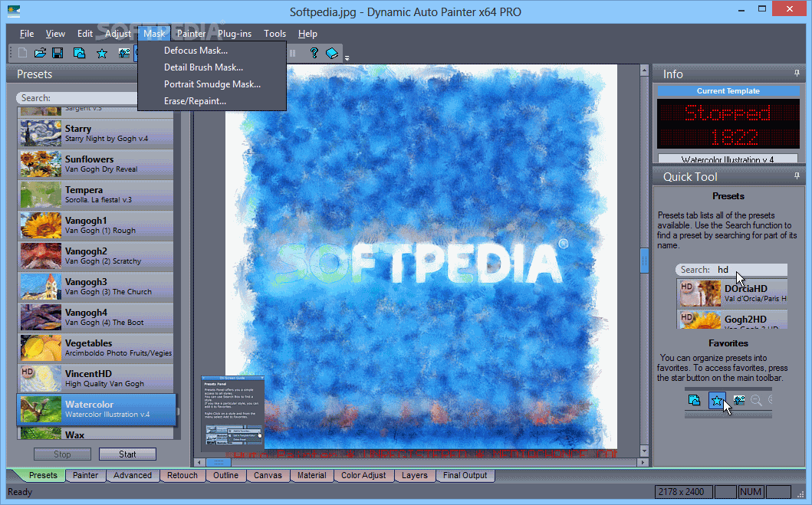This screenshot has width=812, height=505.
Task: Click the pause icon in the toolbar
Action: coord(293,53)
